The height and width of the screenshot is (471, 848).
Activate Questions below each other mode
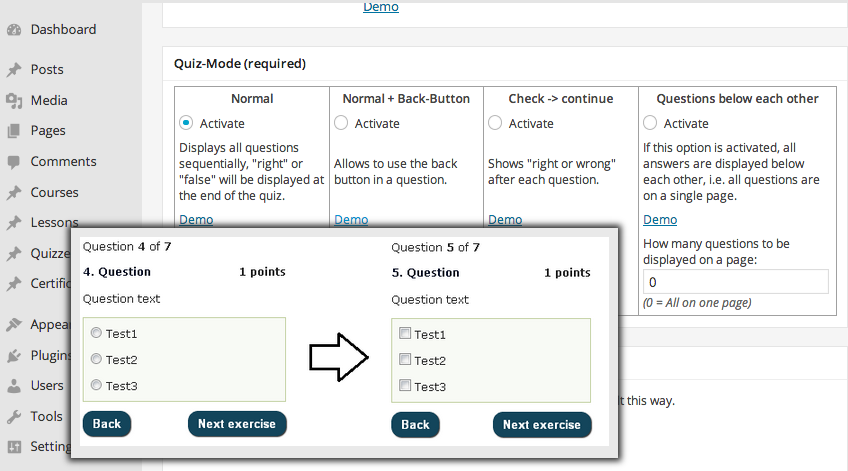650,123
